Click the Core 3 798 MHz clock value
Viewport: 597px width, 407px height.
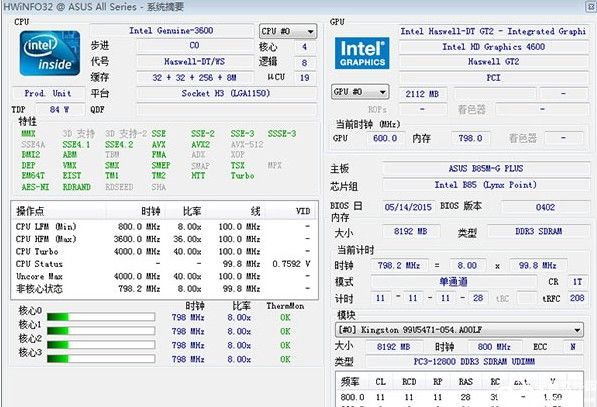pos(188,359)
